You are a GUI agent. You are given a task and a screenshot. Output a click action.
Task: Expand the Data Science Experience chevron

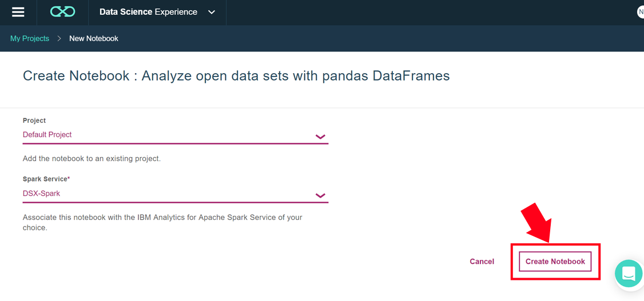[212, 13]
